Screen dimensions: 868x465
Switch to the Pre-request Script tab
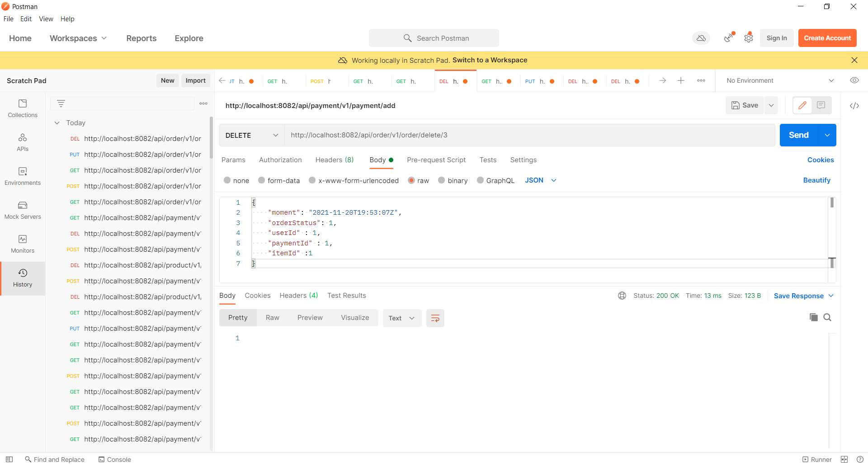pyautogui.click(x=436, y=160)
